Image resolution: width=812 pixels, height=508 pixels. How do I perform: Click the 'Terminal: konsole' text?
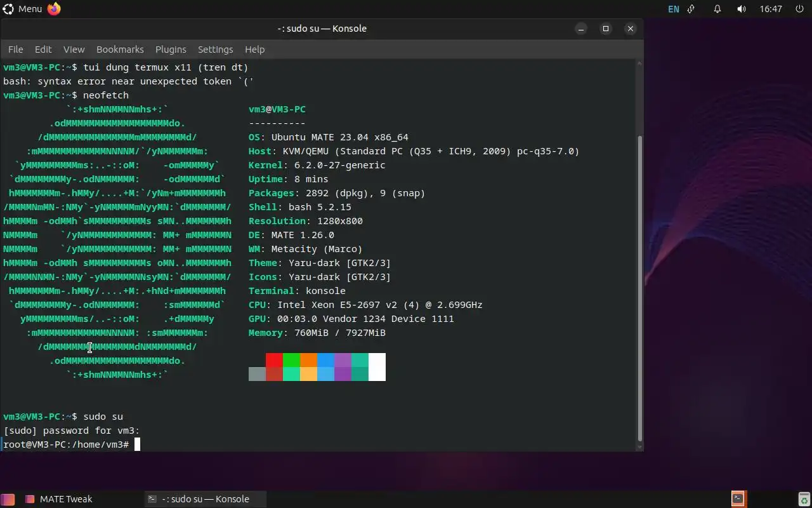[297, 291]
